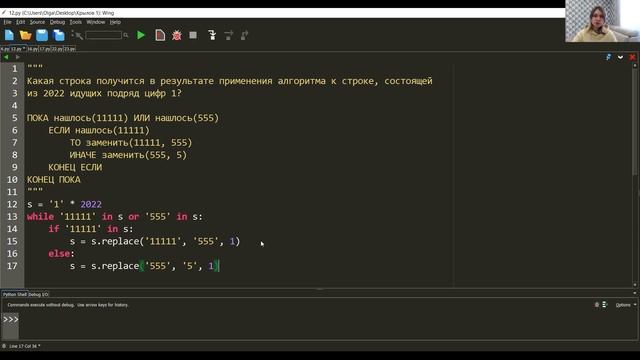Focus the toolbar search input box
640x360 pixels.
click(x=104, y=36)
